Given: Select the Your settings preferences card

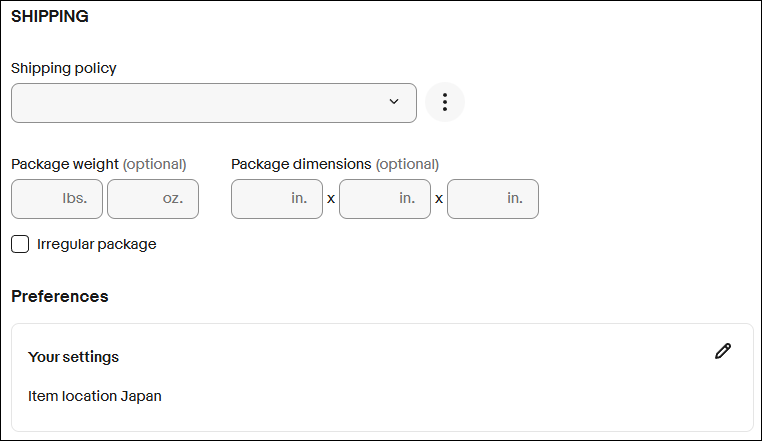Looking at the screenshot, I should coord(381,377).
